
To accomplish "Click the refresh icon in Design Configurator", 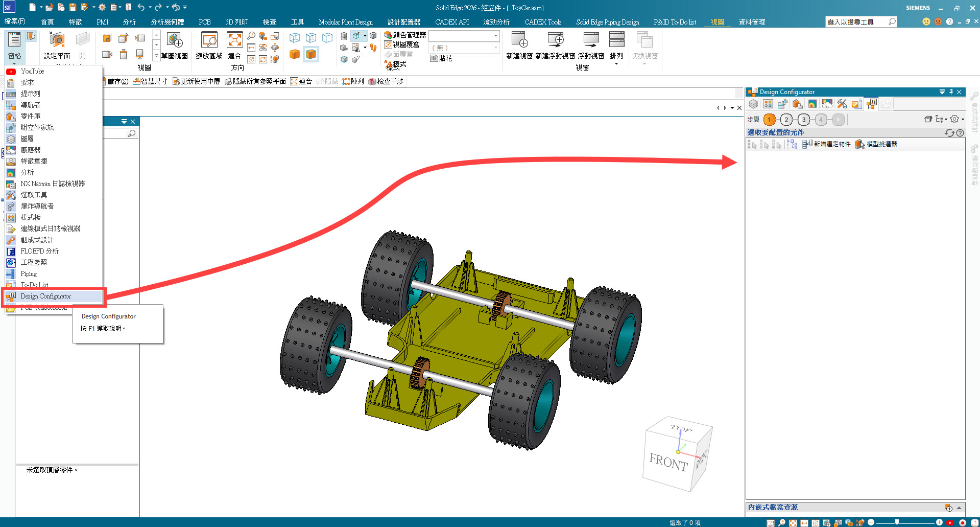I will click(x=949, y=133).
